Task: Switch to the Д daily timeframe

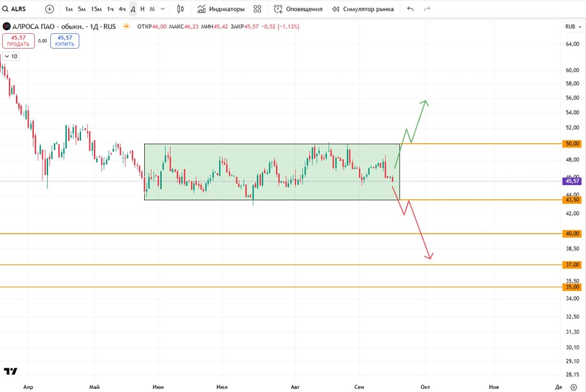Action: tap(133, 9)
